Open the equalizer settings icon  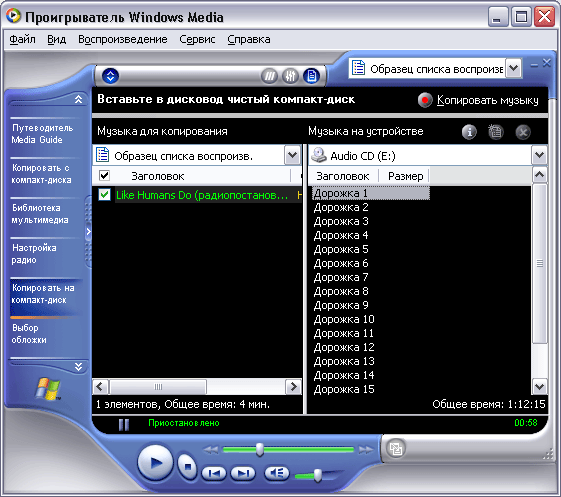290,76
